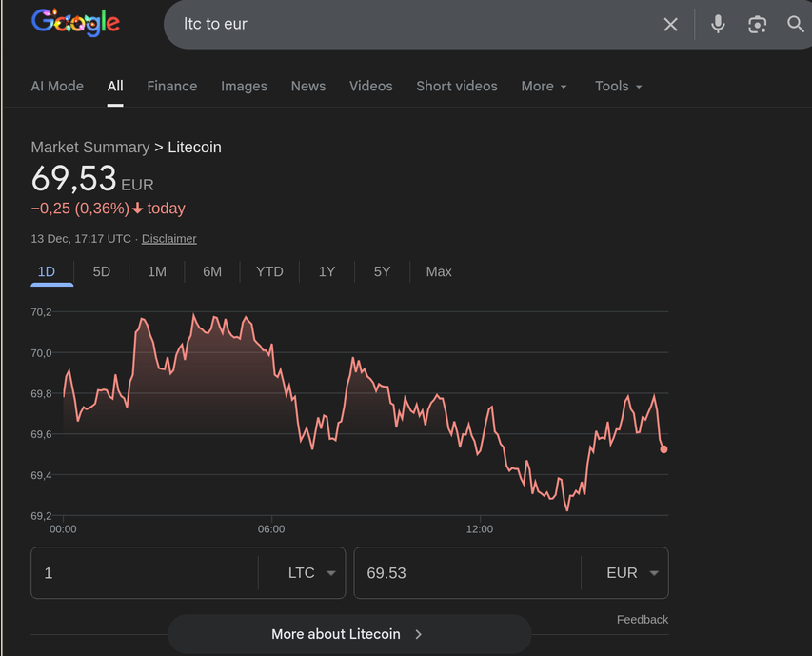Click the chart's current price endpoint dot
Image resolution: width=812 pixels, height=656 pixels.
click(663, 449)
